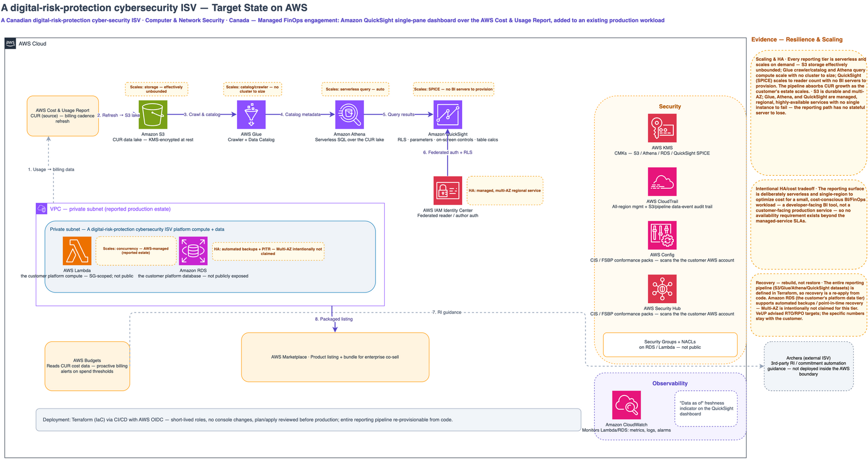
Task: Click the 'CMKs — S3 / Athena / RDS' KMS caption
Action: (x=662, y=153)
